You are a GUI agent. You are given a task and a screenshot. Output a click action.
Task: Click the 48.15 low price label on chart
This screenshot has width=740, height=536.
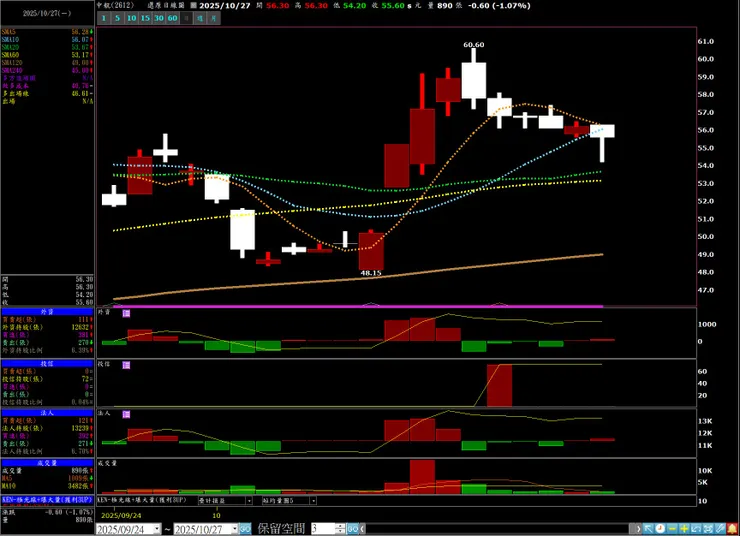tap(370, 273)
